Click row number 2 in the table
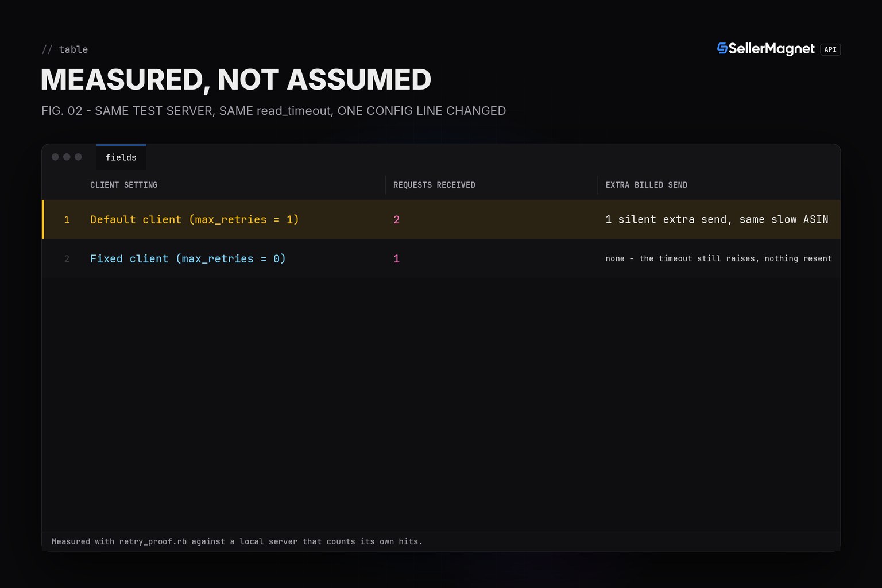Screen dimensions: 882x588 pyautogui.click(x=67, y=258)
